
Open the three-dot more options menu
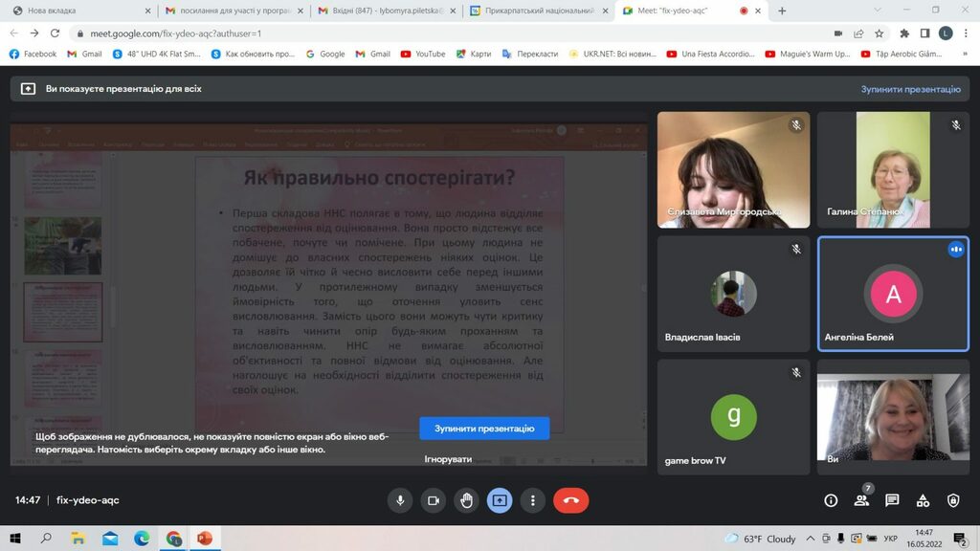pos(533,500)
